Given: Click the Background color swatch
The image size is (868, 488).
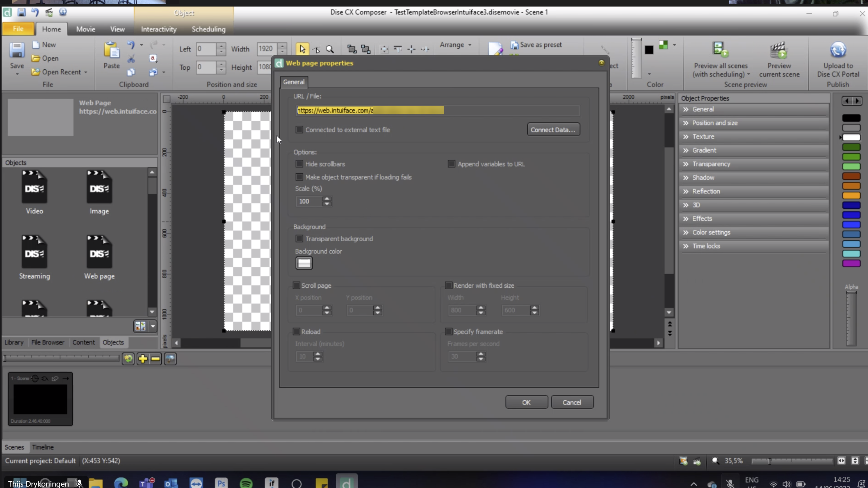Looking at the screenshot, I should tap(304, 263).
